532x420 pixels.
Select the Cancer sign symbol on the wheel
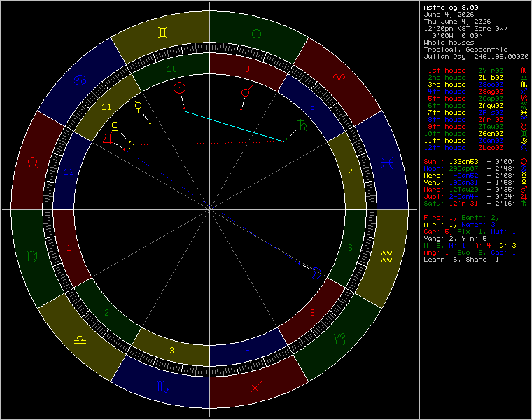point(80,80)
